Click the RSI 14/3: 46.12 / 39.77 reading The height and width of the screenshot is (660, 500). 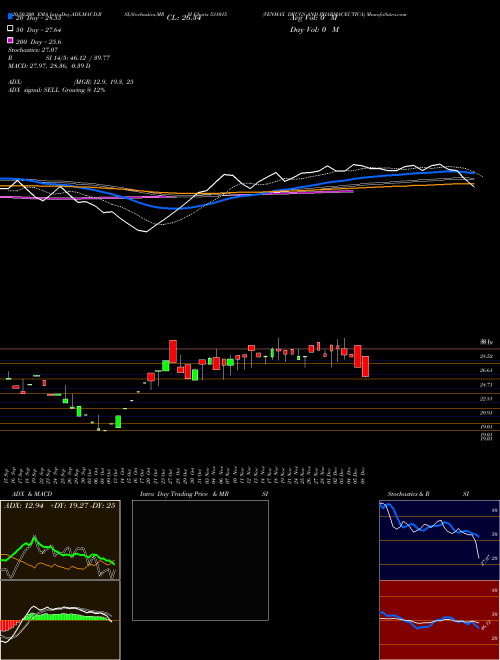point(59,58)
